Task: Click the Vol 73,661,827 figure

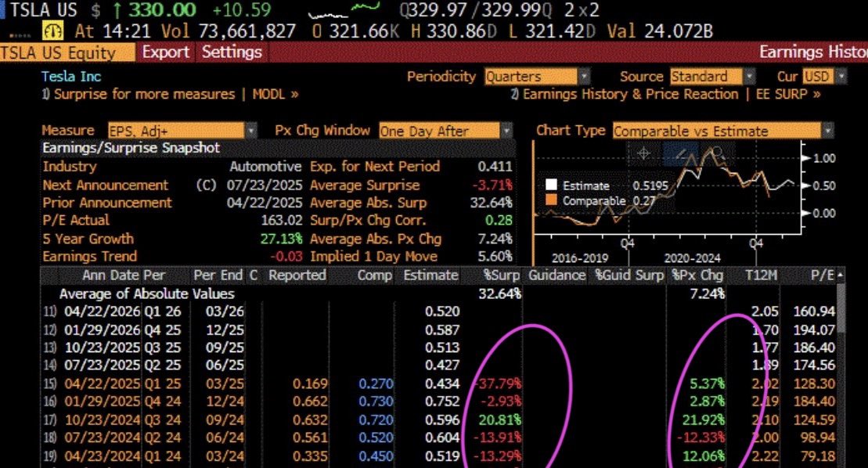Action: coord(228,31)
